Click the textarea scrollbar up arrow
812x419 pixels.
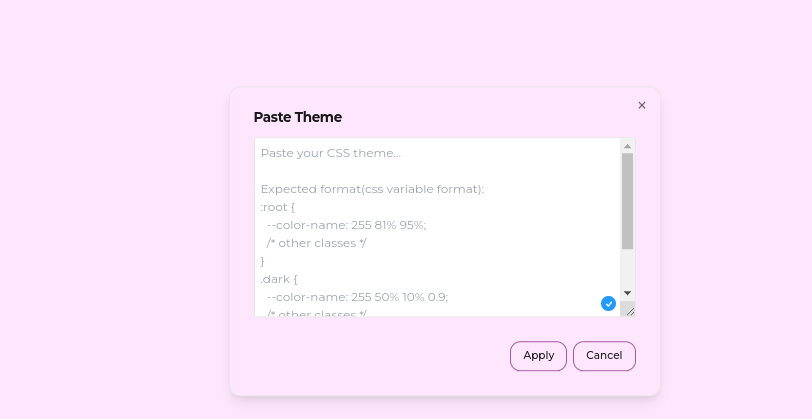tap(628, 146)
